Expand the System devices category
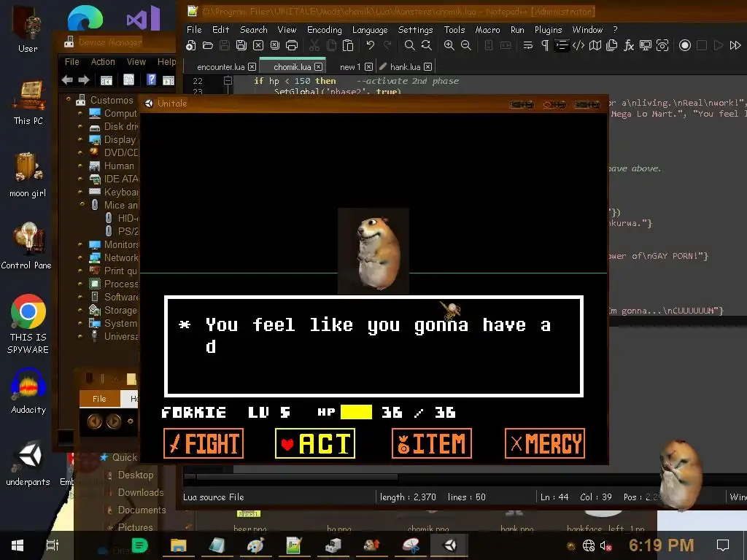Screen dimensions: 747x560 80,323
